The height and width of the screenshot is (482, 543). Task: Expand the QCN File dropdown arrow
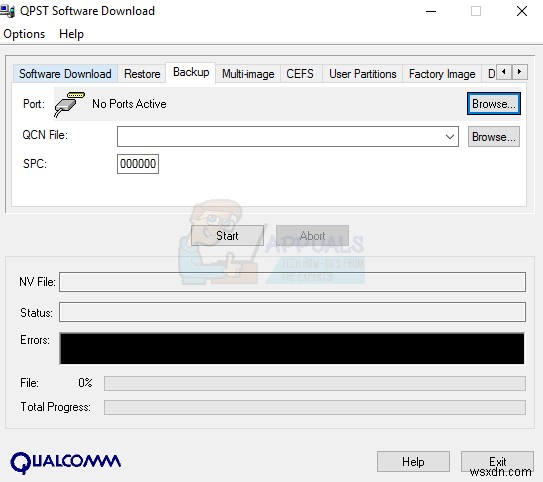449,137
